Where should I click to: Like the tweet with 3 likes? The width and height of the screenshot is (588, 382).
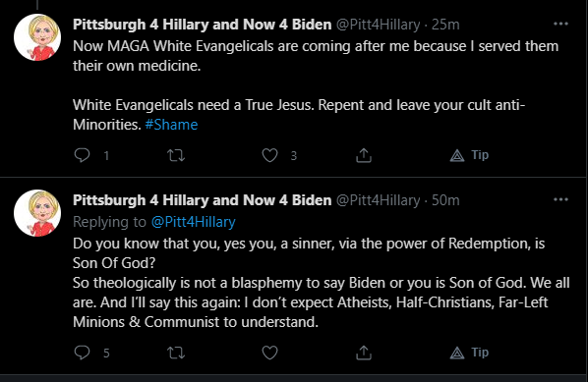tap(269, 155)
